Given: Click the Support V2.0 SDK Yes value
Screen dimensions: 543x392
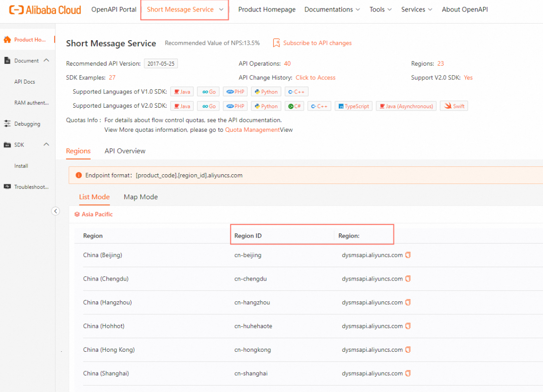Looking at the screenshot, I should click(468, 78).
